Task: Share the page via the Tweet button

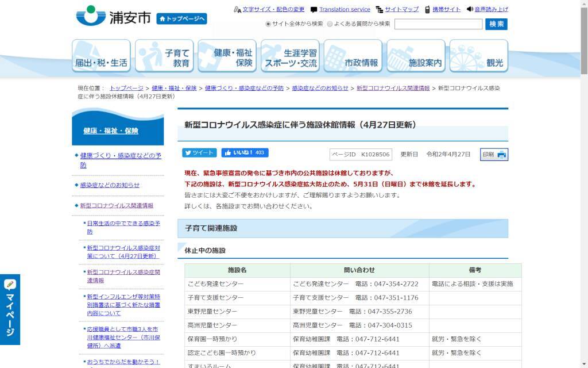Action: pyautogui.click(x=199, y=153)
